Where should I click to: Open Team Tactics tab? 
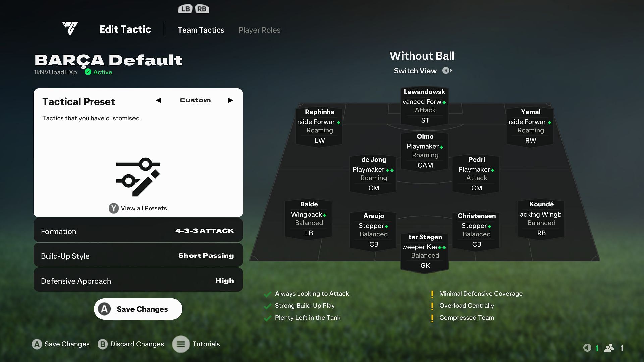(x=201, y=29)
